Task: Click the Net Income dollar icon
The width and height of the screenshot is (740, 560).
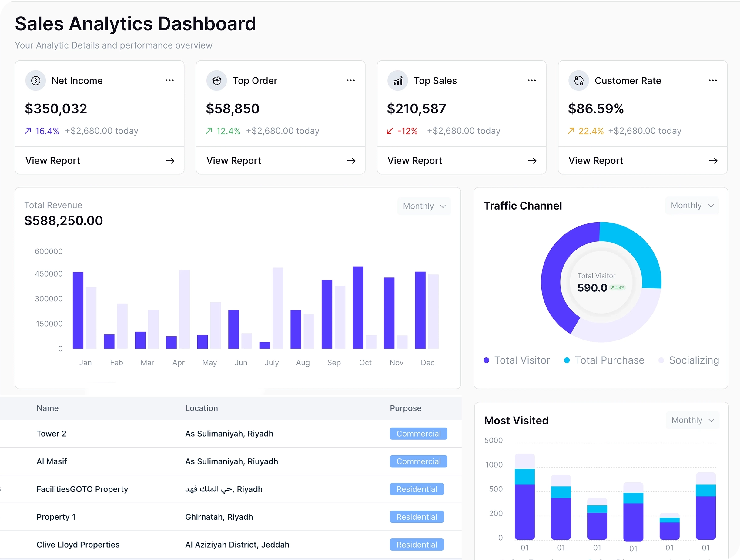Action: (x=35, y=81)
